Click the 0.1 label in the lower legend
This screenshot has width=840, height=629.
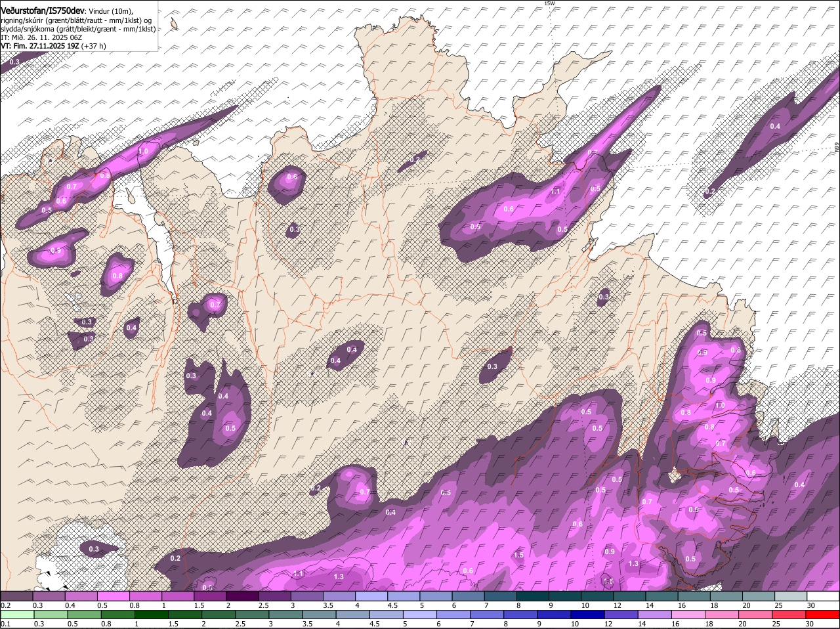point(5,624)
